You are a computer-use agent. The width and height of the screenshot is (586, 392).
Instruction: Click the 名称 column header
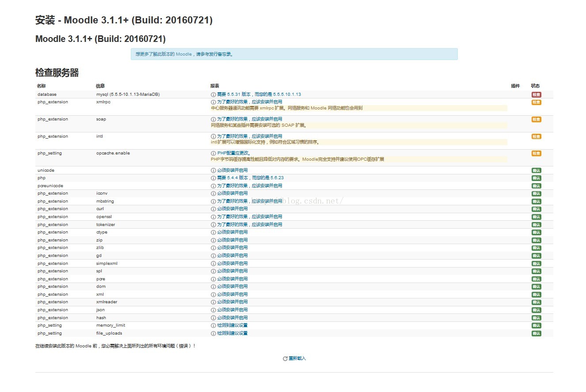point(42,86)
